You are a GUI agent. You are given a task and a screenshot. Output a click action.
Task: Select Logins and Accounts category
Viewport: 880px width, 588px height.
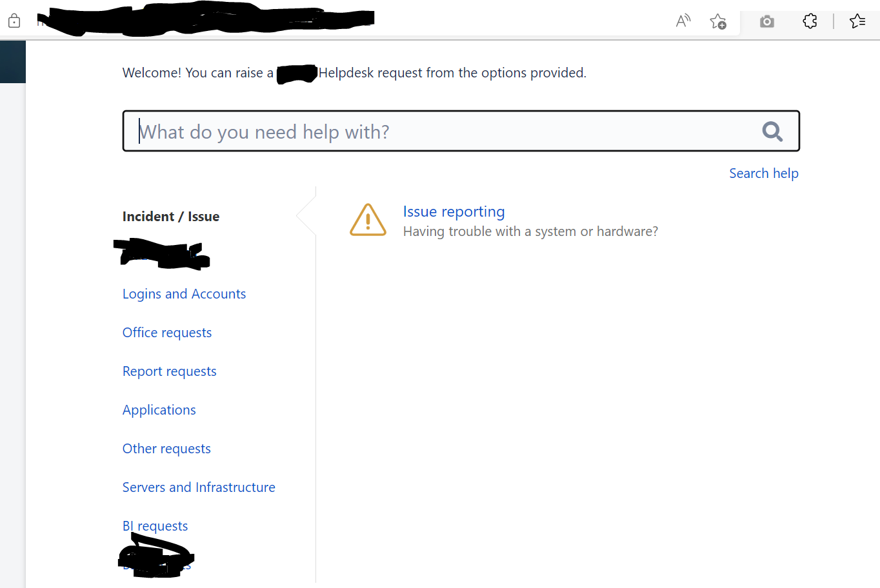point(184,294)
